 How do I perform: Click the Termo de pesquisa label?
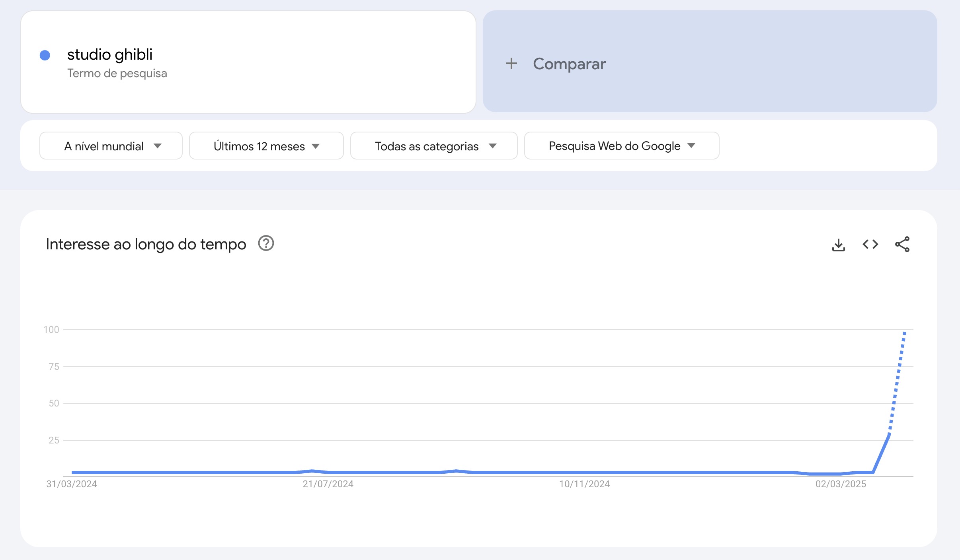[117, 73]
